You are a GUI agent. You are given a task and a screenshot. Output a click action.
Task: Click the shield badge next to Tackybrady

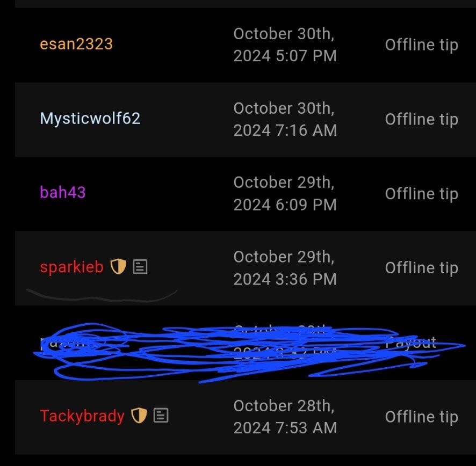click(x=139, y=416)
